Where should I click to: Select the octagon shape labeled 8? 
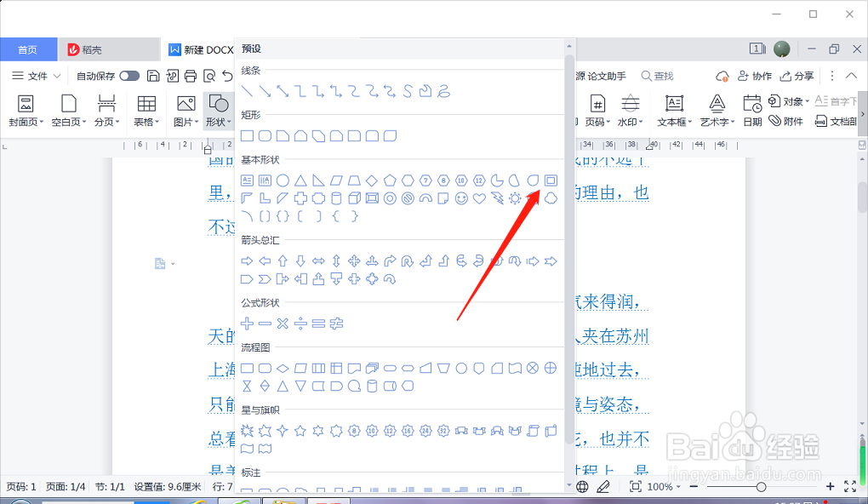click(443, 180)
